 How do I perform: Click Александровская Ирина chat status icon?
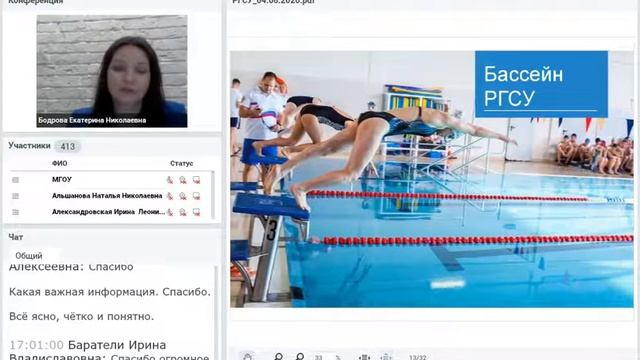[x=196, y=212]
